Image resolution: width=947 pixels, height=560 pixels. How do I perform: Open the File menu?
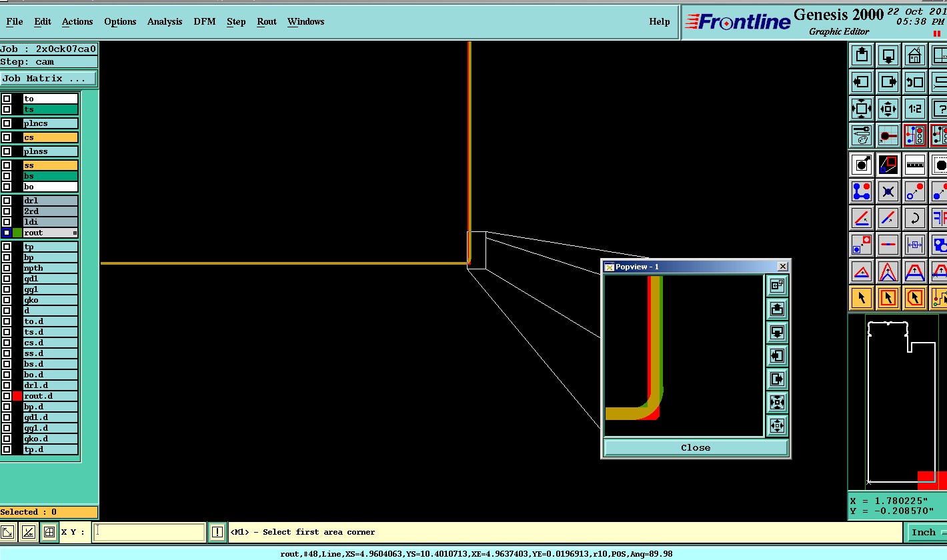[x=14, y=21]
